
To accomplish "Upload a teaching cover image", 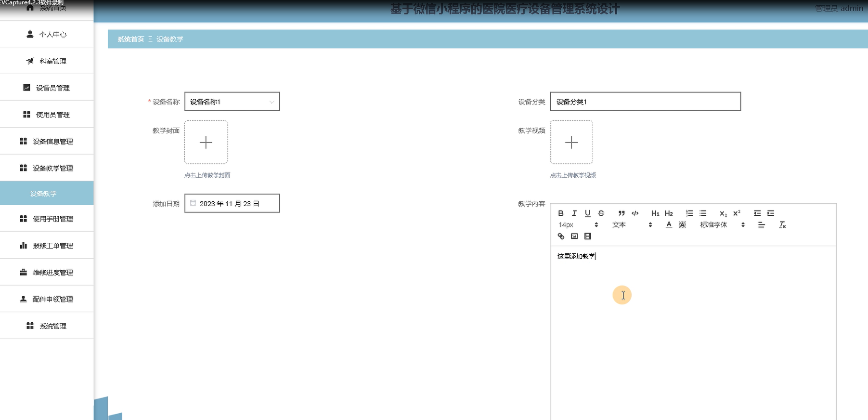I will pos(206,142).
